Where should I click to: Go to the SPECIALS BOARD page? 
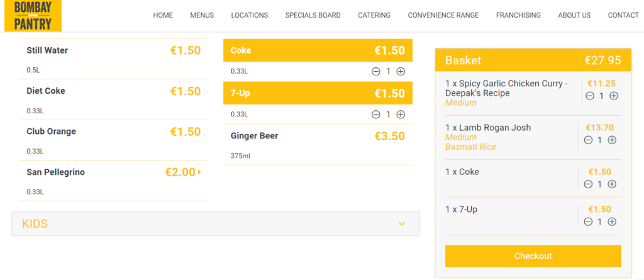(x=313, y=15)
